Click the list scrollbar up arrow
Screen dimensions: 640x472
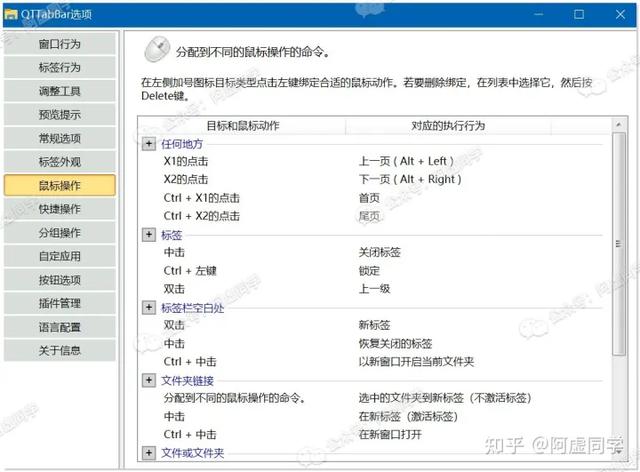(x=619, y=125)
